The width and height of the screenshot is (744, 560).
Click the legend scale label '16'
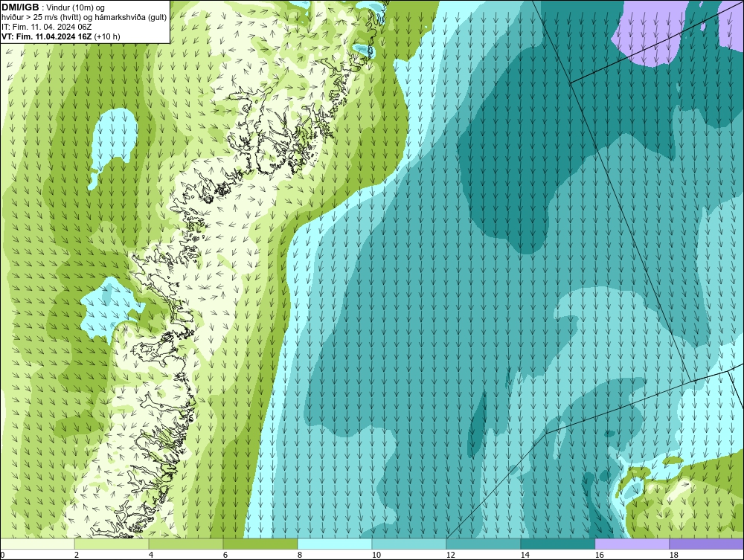click(599, 555)
